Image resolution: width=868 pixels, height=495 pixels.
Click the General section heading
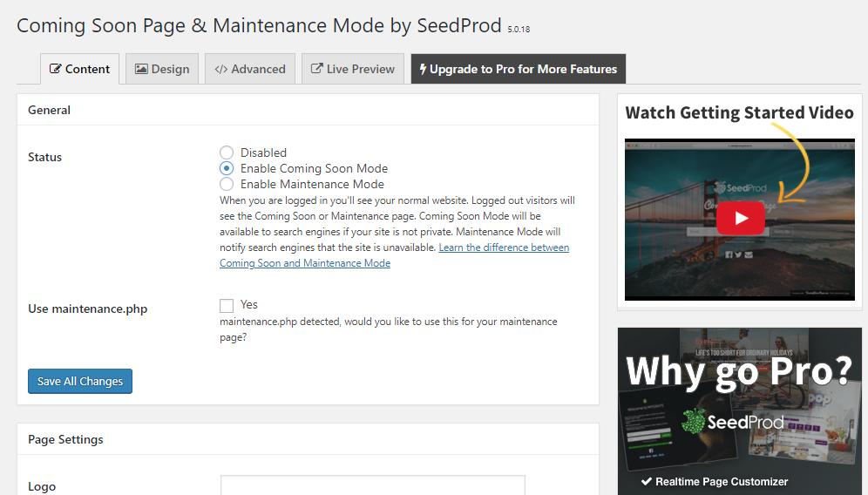(x=50, y=110)
